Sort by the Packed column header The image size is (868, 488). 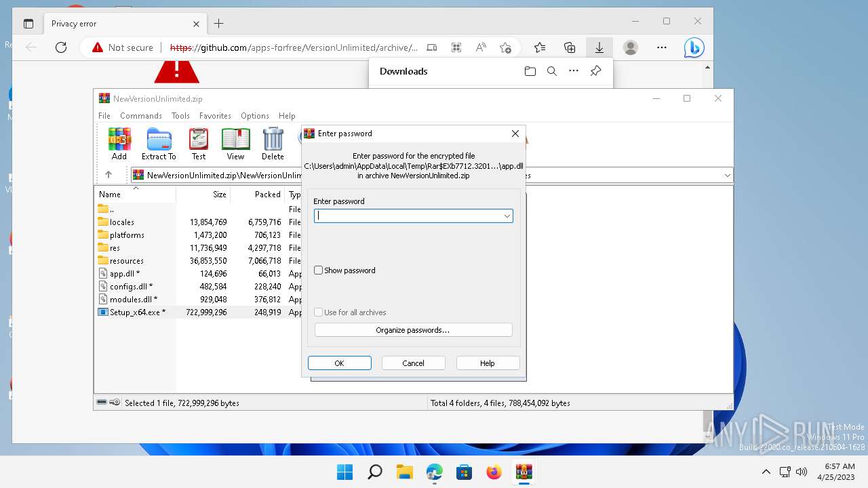[x=257, y=194]
